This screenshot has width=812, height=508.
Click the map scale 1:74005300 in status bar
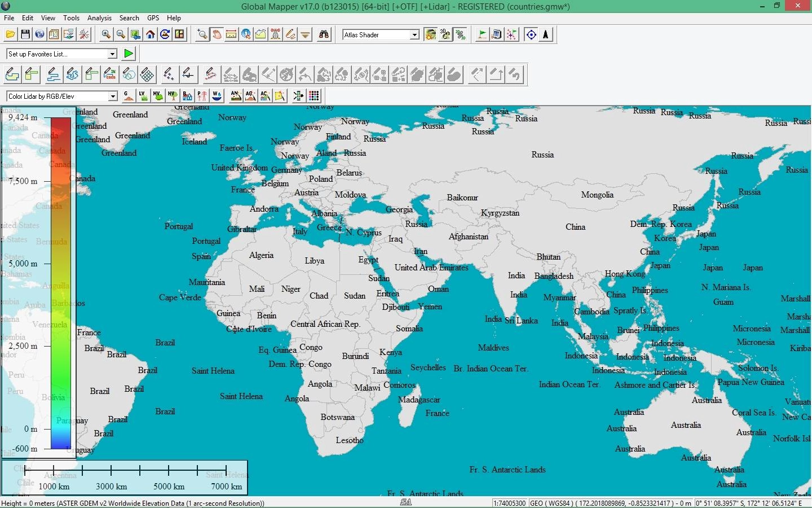[x=510, y=503]
